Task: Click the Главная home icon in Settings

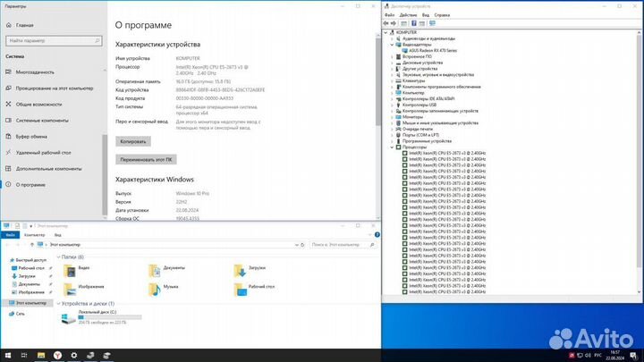Action: coord(9,26)
